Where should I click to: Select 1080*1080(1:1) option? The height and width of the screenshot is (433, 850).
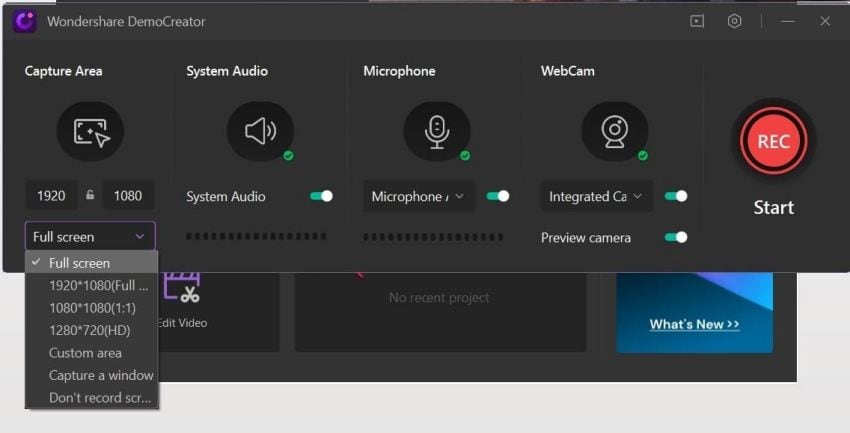pyautogui.click(x=92, y=308)
